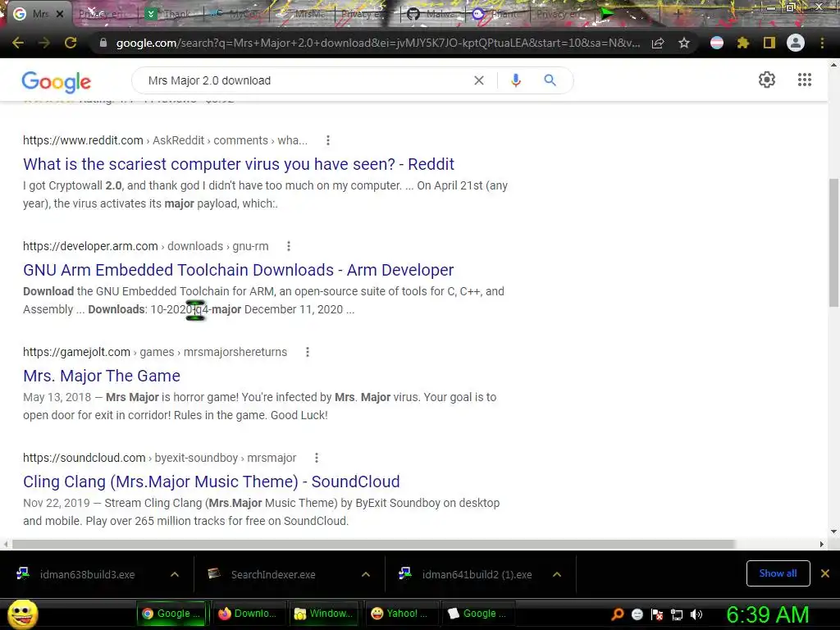Focus the address bar URL
Viewport: 840px width, 630px height.
pos(377,43)
